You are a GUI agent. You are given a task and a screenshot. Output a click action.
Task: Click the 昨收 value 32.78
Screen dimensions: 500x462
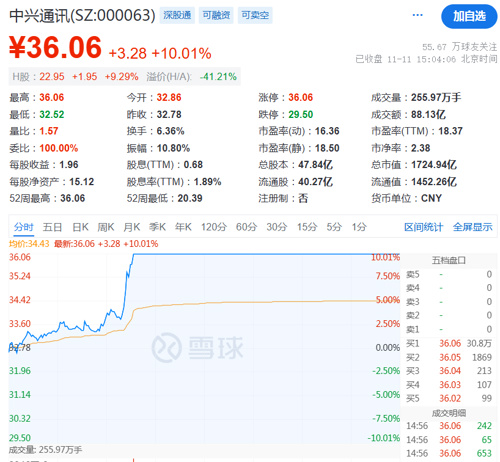(x=169, y=115)
